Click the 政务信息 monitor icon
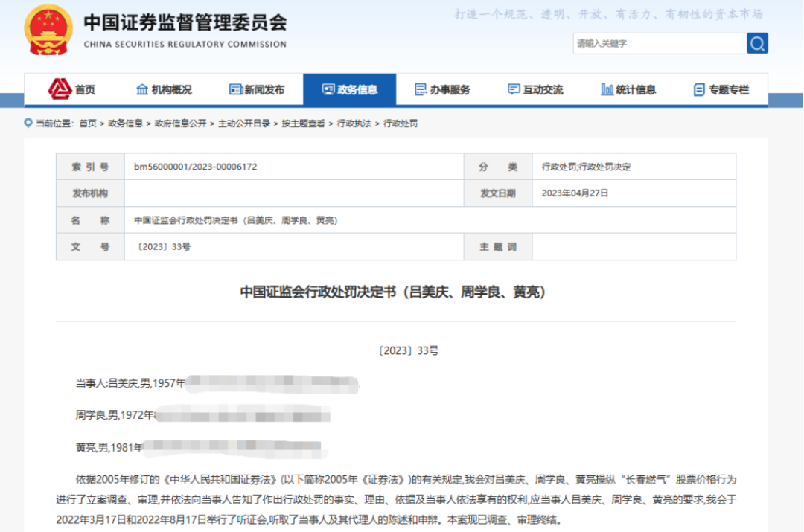 [328, 90]
